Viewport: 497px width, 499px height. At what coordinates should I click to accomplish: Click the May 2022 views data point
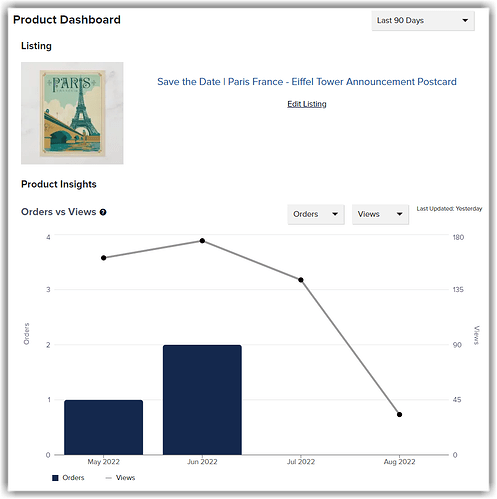click(104, 258)
